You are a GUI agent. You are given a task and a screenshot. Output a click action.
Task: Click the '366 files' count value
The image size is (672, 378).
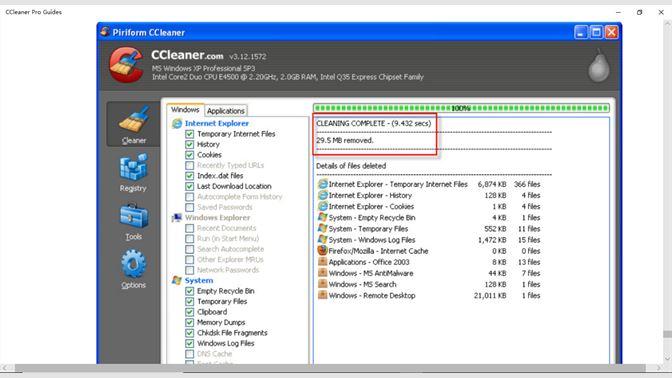click(527, 184)
